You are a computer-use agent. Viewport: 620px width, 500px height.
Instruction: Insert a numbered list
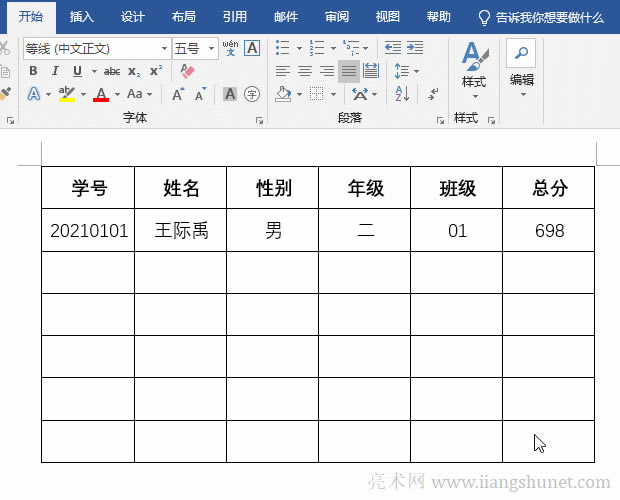317,48
